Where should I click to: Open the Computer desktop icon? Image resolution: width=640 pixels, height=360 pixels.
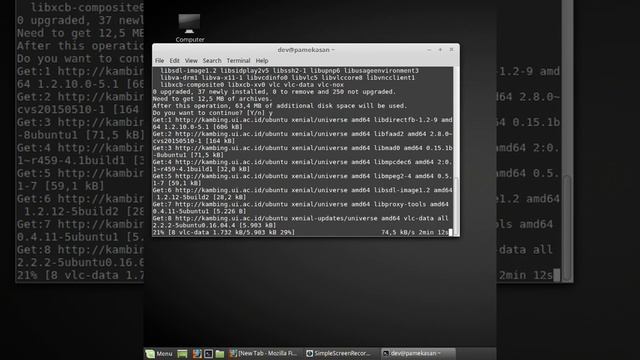189,28
